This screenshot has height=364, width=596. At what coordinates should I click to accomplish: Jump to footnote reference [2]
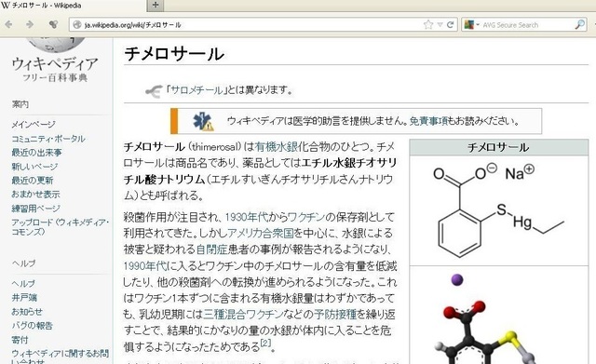pos(265,344)
